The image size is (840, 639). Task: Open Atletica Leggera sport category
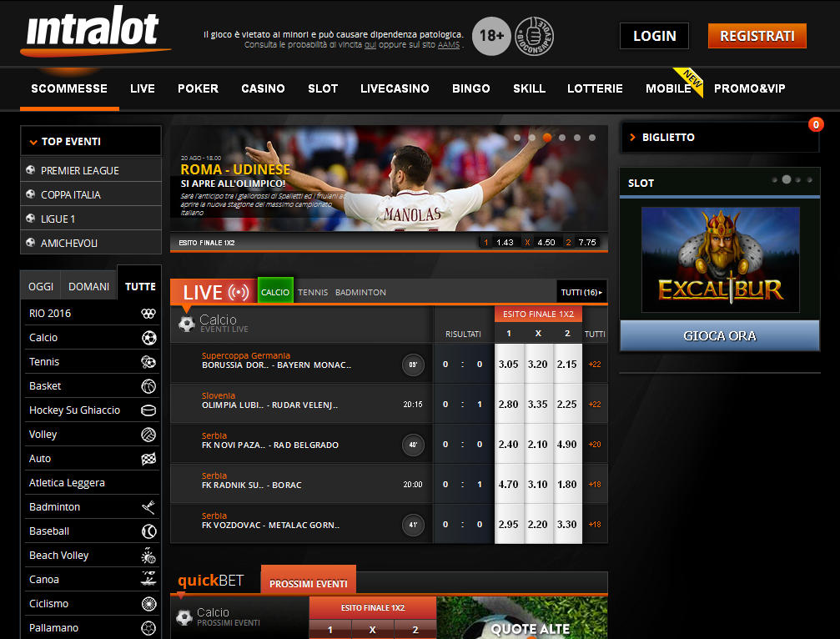(92, 483)
